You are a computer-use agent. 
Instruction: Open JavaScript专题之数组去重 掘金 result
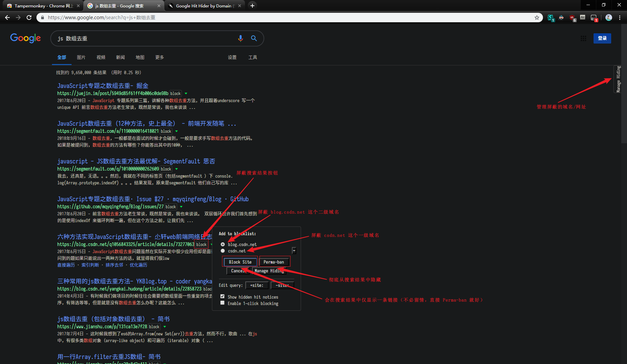[103, 86]
